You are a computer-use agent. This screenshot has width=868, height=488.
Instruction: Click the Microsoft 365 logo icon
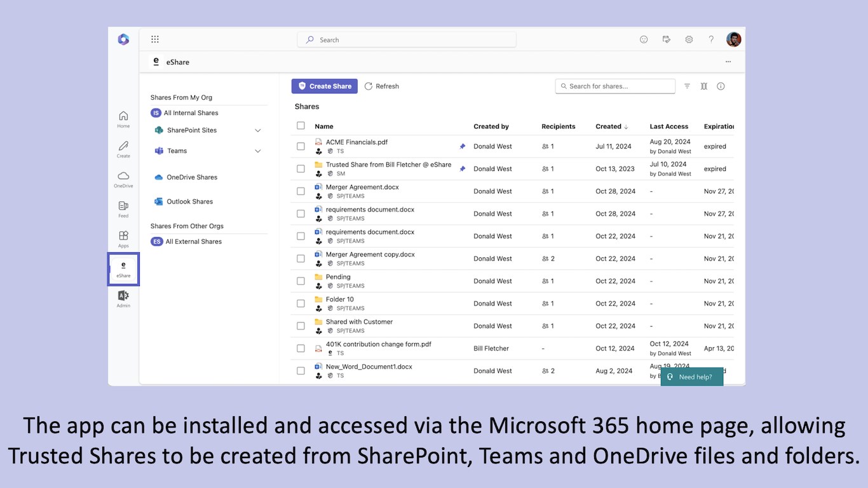click(123, 39)
